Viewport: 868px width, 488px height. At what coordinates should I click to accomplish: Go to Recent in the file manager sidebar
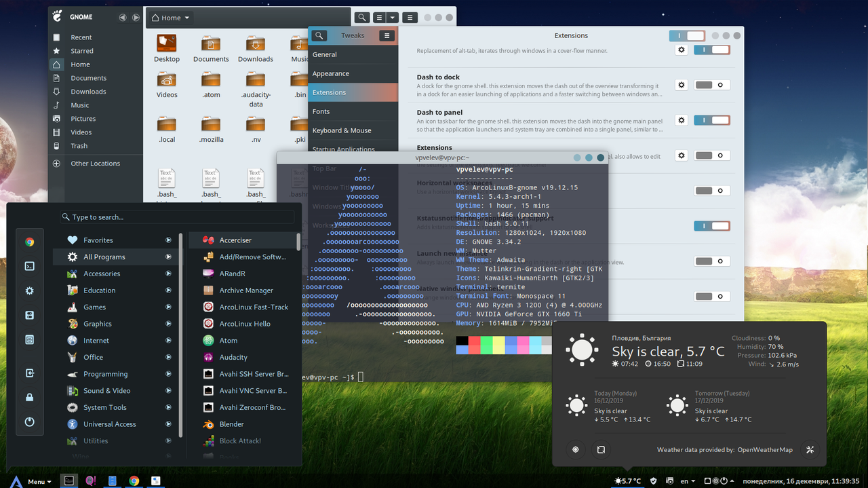(x=96, y=37)
